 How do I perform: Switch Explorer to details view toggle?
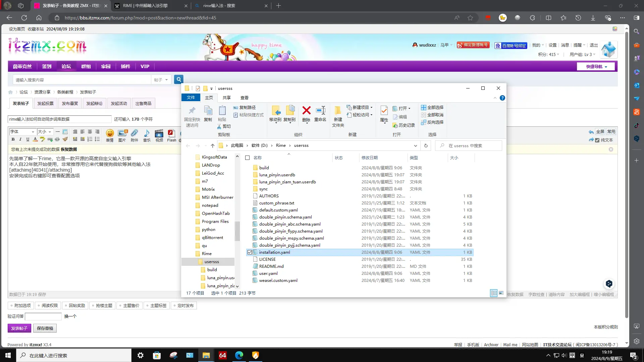coord(494,293)
